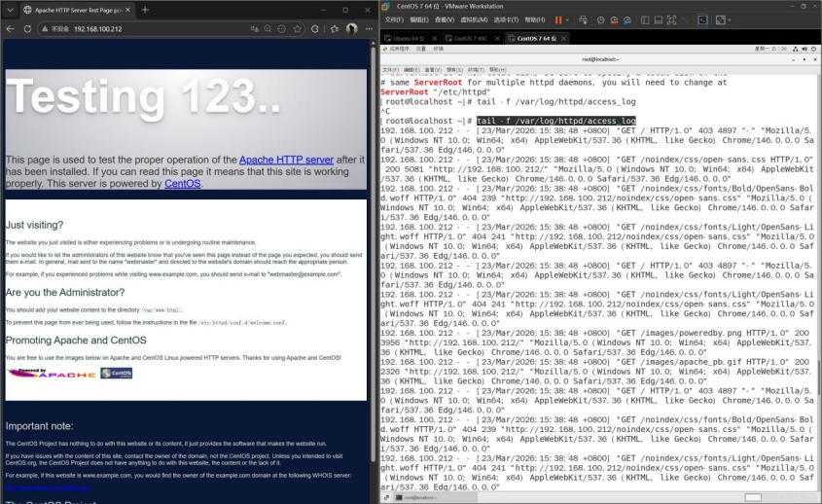
Task: Open the network status icon in GNOME bar
Action: [796, 49]
